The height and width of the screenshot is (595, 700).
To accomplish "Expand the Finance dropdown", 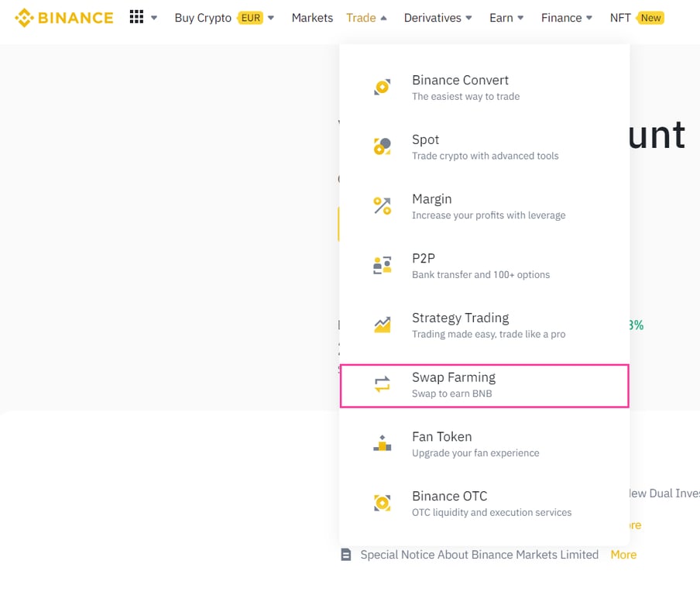I will point(566,17).
